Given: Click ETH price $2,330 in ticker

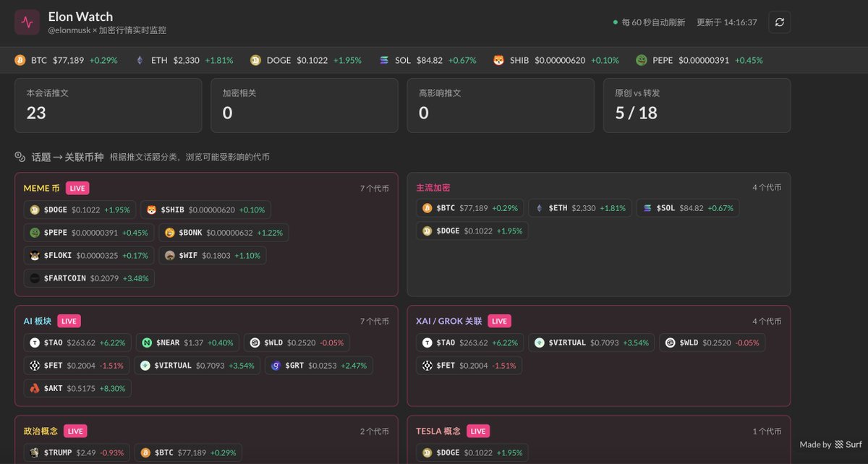Looking at the screenshot, I should [x=186, y=60].
